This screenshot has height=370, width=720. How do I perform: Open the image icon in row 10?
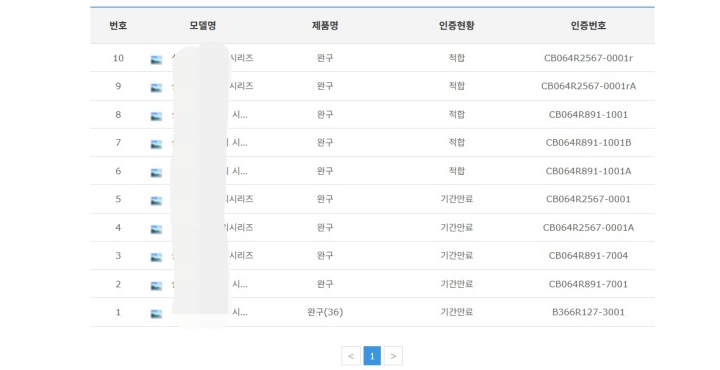point(156,60)
